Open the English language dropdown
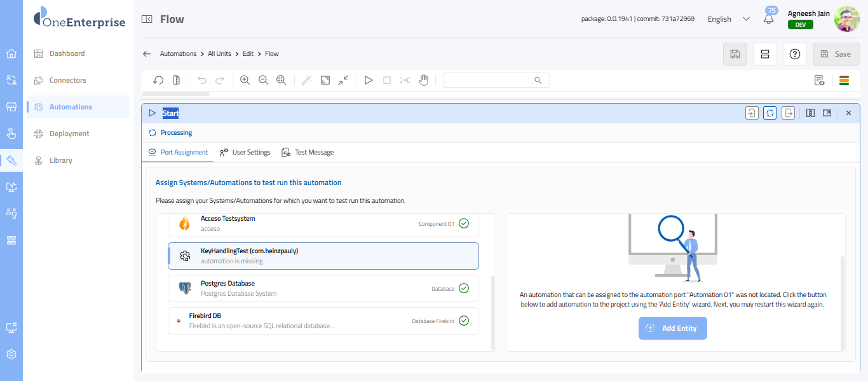The image size is (868, 381). (728, 19)
